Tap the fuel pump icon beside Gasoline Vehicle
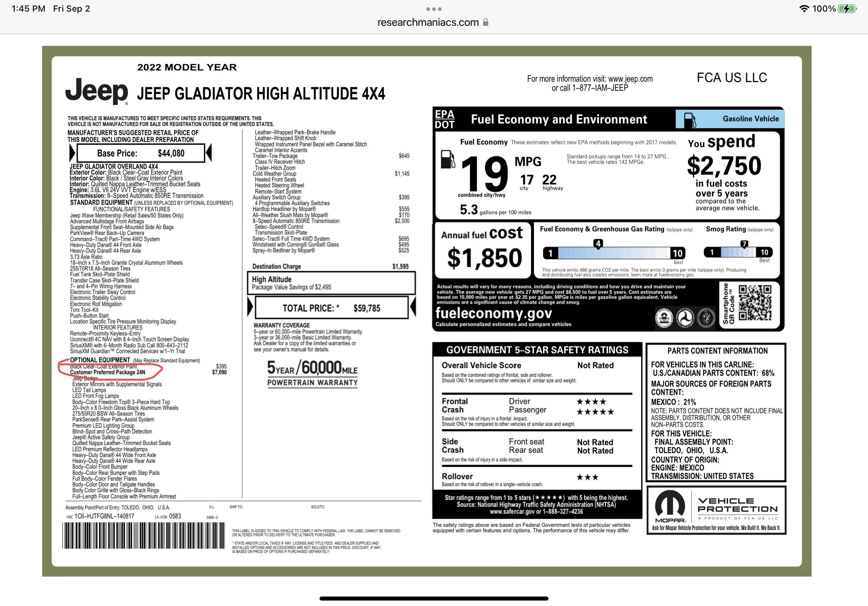868x606 pixels. tap(690, 120)
